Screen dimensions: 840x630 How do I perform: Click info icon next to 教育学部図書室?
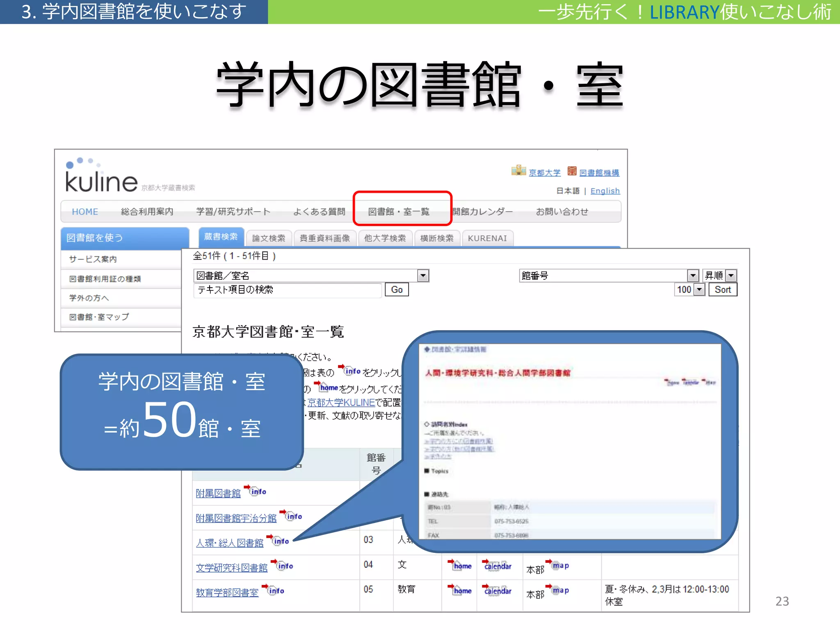pos(273,590)
